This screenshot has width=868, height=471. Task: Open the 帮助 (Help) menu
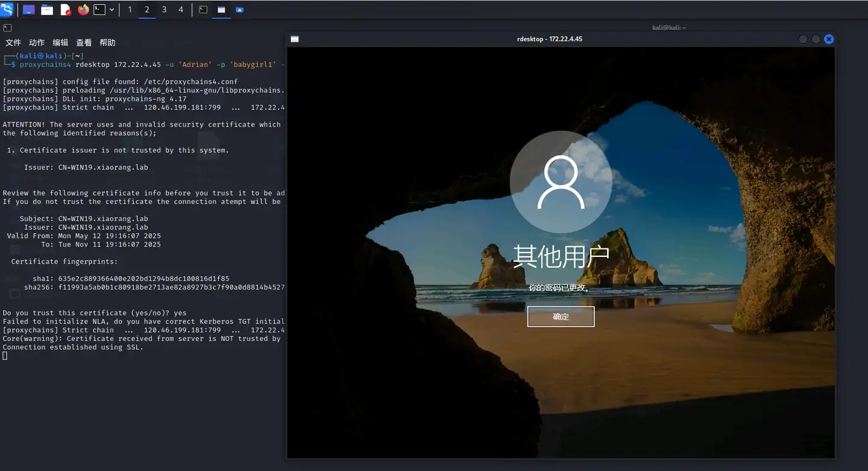pyautogui.click(x=107, y=43)
